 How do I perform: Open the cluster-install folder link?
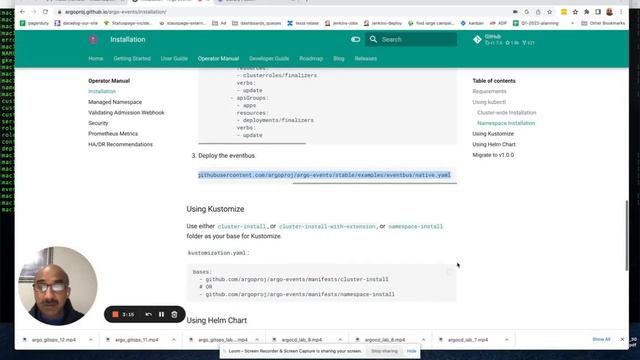(x=242, y=227)
